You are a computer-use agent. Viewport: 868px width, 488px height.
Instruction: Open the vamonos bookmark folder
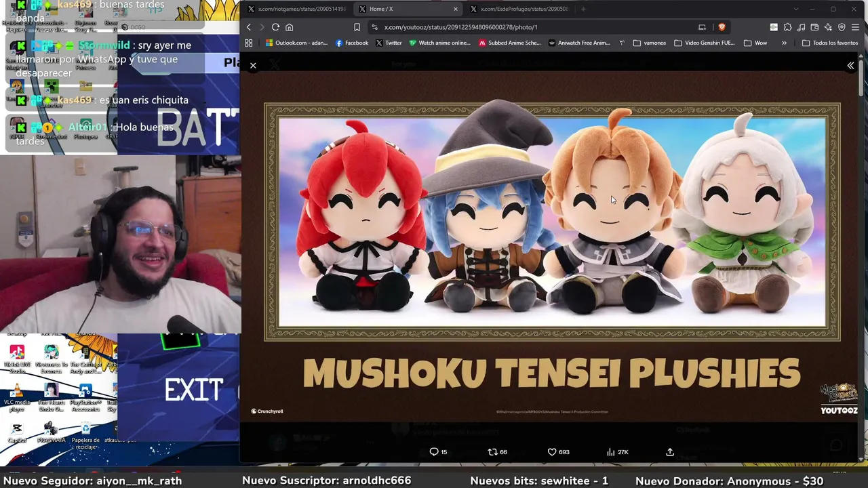click(650, 43)
